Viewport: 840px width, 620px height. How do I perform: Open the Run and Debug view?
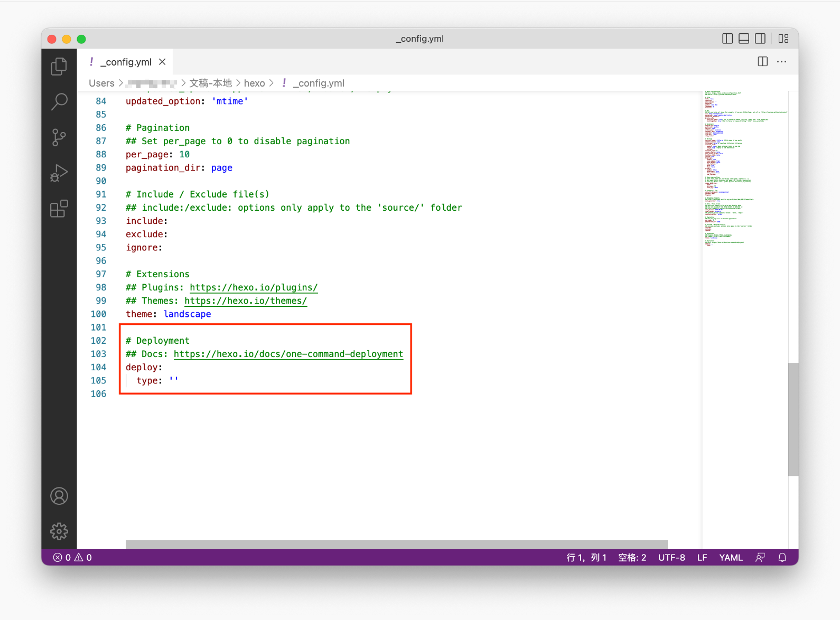point(59,173)
